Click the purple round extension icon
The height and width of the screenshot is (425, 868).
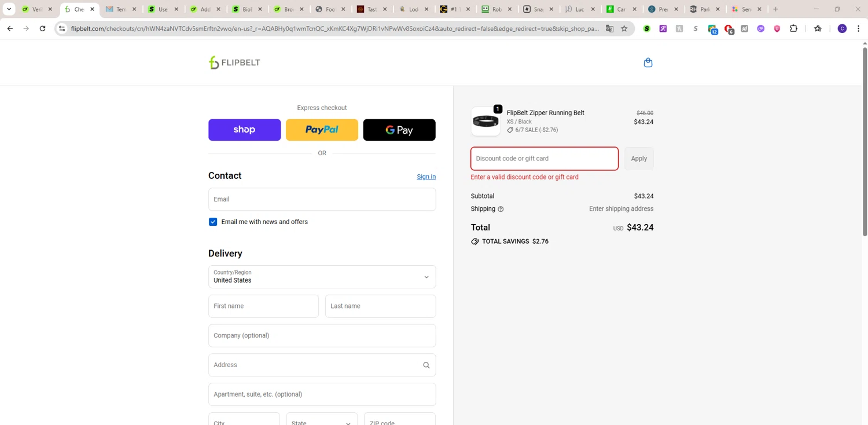point(761,28)
